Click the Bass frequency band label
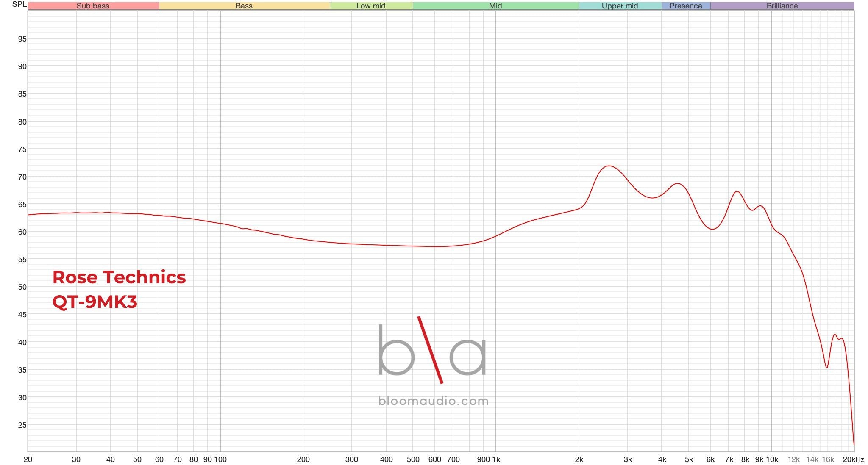The width and height of the screenshot is (868, 465). (x=244, y=6)
